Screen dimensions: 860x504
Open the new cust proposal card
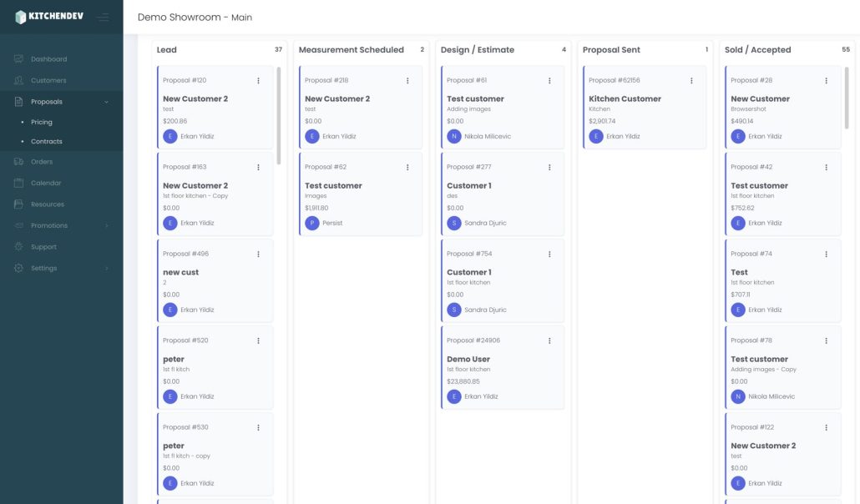215,281
